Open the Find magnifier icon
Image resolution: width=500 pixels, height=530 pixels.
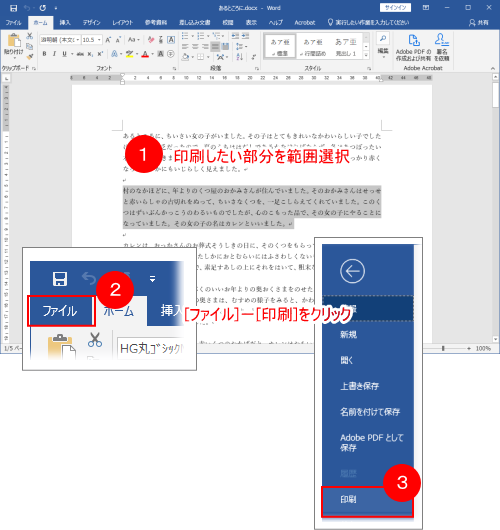pos(383,39)
